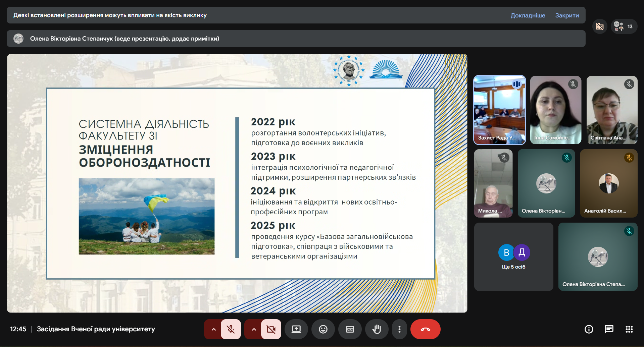Image resolution: width=644 pixels, height=347 pixels.
Task: Send a reaction with the emoji icon
Action: 323,329
